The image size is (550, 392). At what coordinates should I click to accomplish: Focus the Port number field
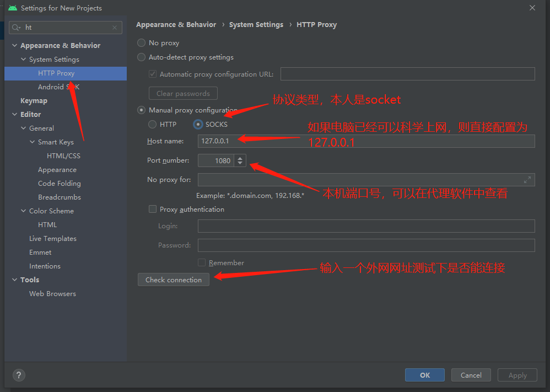(216, 160)
